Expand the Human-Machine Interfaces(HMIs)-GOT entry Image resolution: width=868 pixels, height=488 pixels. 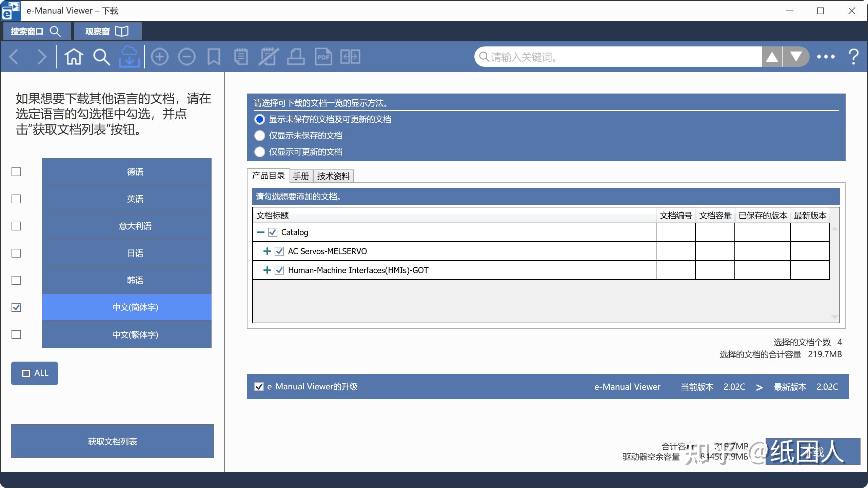[267, 270]
